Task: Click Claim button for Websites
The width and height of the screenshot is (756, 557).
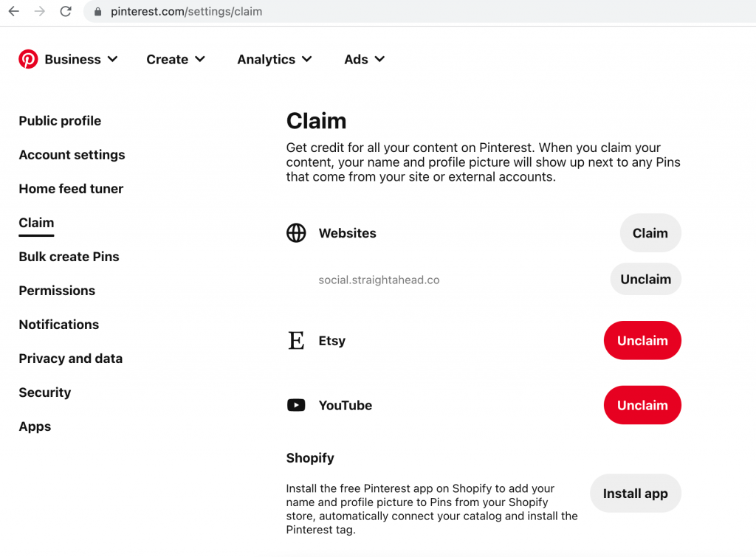Action: tap(650, 232)
